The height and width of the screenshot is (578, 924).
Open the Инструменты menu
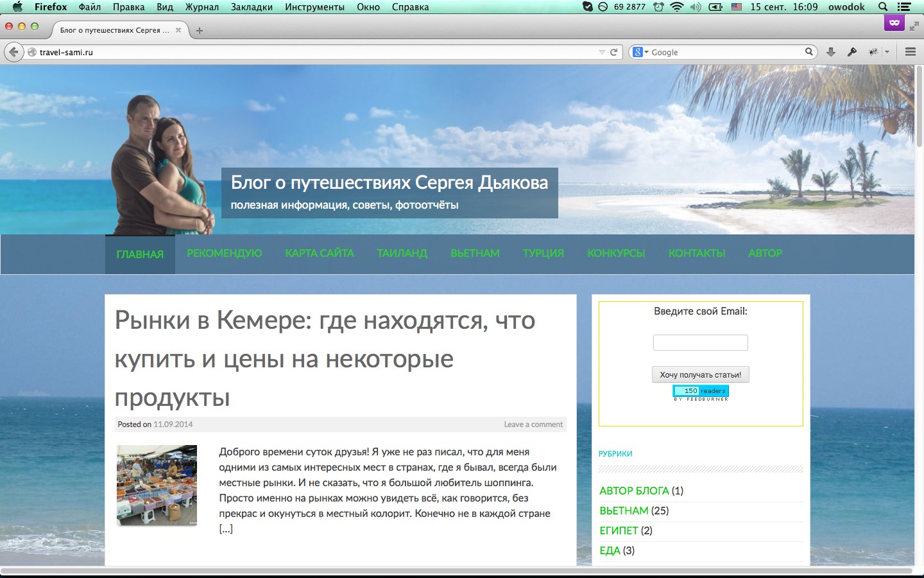coord(314,7)
